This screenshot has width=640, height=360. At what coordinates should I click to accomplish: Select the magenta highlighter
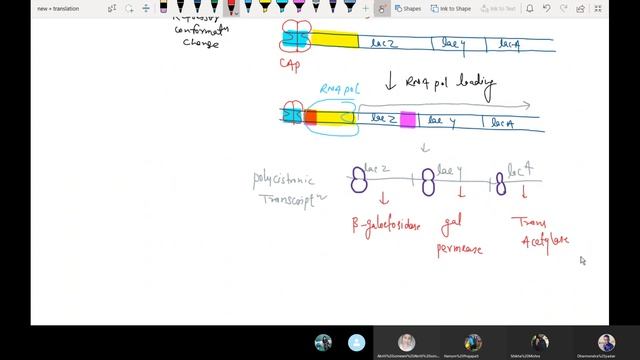(299, 7)
